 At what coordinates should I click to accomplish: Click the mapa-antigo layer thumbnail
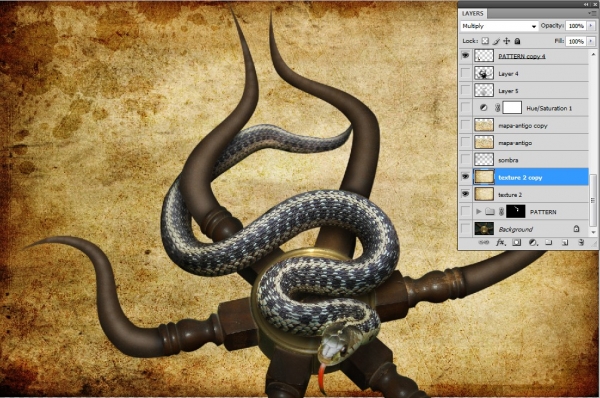pyautogui.click(x=484, y=142)
